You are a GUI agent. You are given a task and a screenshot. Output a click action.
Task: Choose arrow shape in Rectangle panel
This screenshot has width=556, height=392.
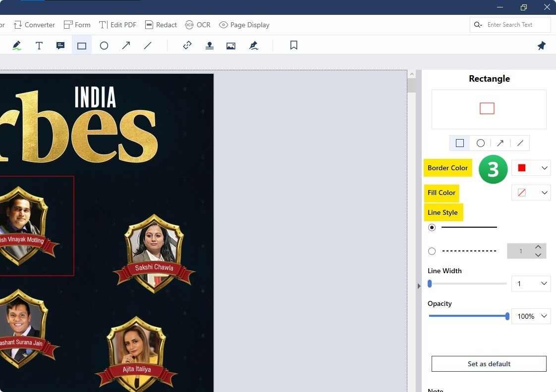pyautogui.click(x=500, y=143)
